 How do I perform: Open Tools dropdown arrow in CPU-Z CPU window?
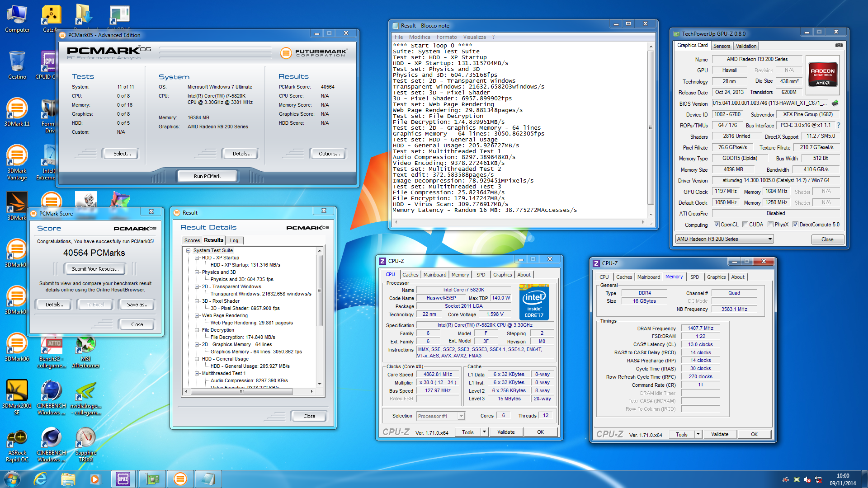click(x=484, y=432)
